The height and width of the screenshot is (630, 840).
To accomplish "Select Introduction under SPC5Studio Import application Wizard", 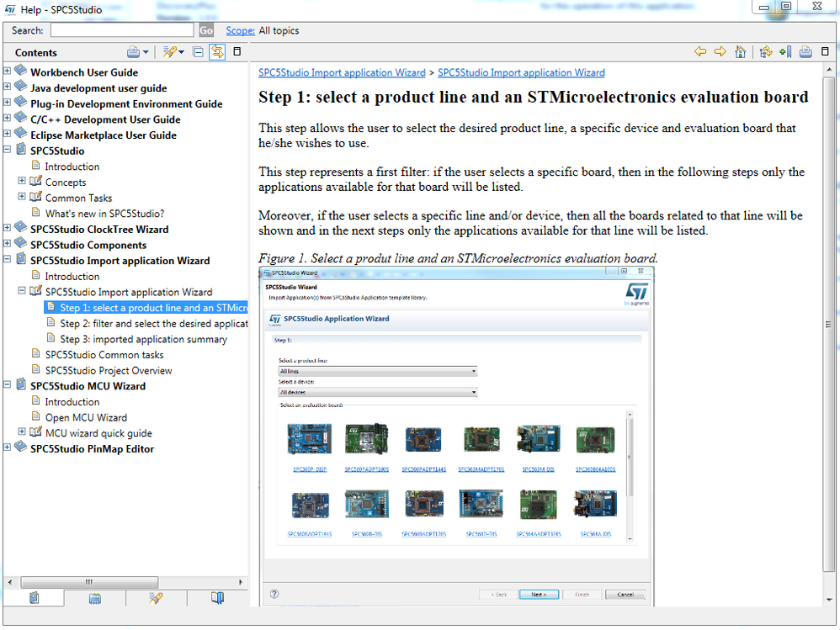I will click(72, 276).
